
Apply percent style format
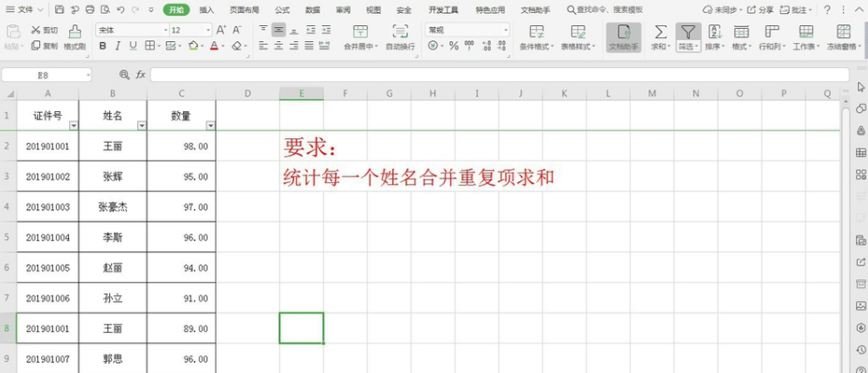tap(454, 46)
